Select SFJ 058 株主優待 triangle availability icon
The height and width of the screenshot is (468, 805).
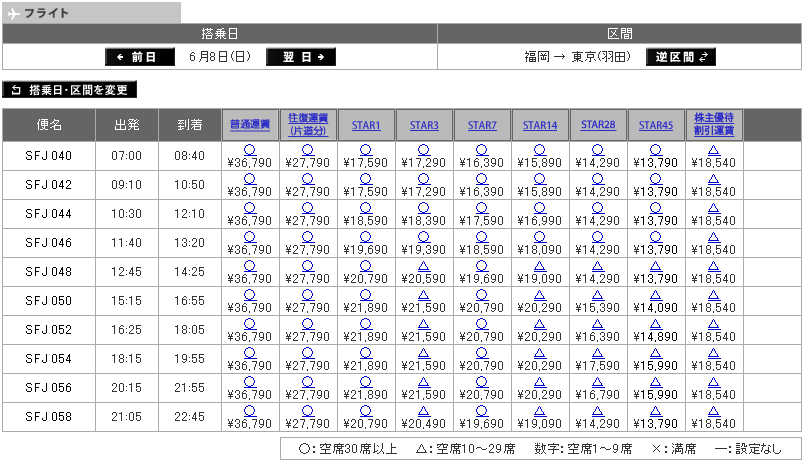coord(714,410)
